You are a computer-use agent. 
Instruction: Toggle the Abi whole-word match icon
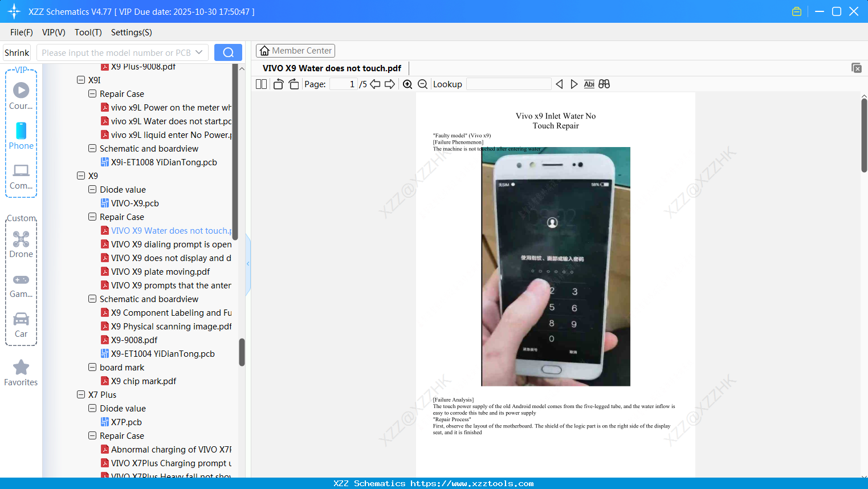coord(589,84)
